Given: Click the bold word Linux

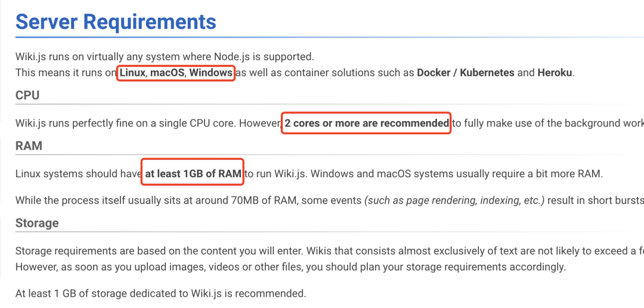Looking at the screenshot, I should pos(132,73).
